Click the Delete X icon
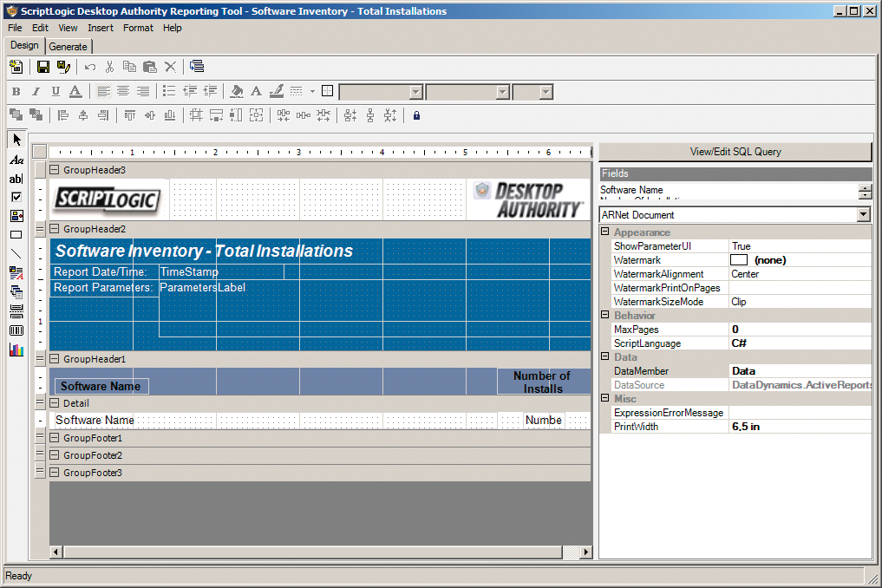The width and height of the screenshot is (882, 588). click(170, 67)
